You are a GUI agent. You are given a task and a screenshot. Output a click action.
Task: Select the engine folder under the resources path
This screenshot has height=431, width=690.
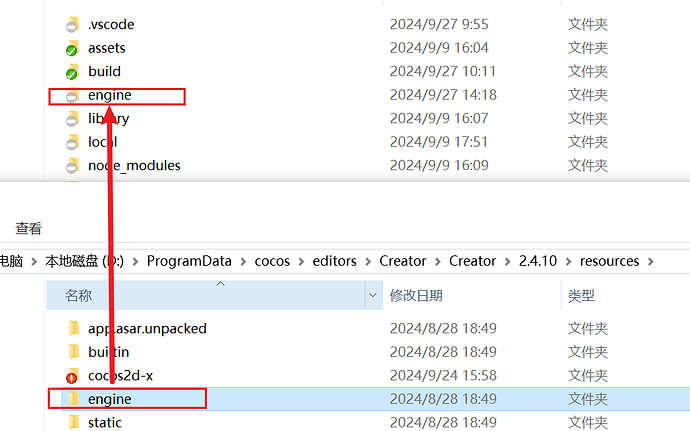coord(109,398)
